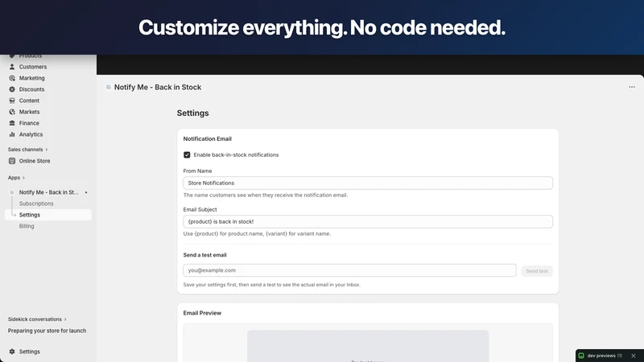Click the Settings page heading
The height and width of the screenshot is (362, 644).
coord(192,113)
